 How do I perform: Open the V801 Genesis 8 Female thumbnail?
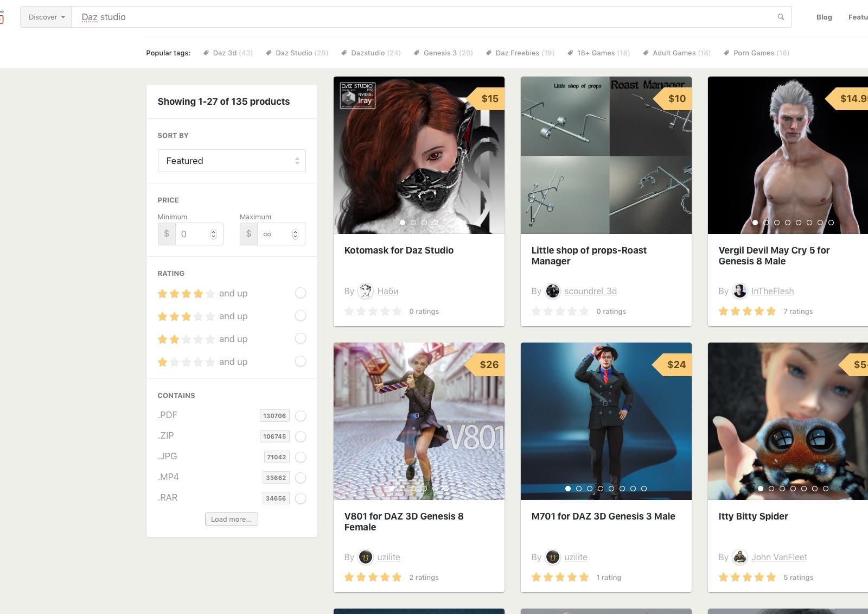(419, 421)
